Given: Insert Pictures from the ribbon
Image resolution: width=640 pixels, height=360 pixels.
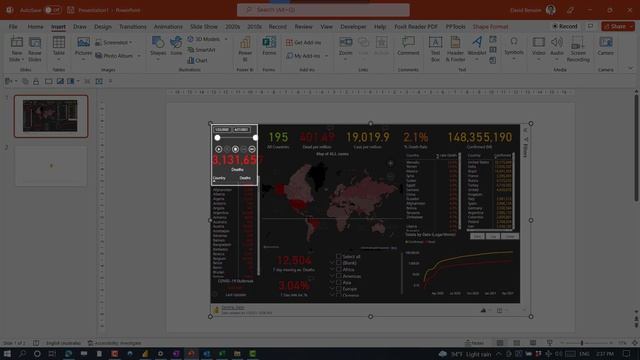Looking at the screenshot, I should 83,48.
